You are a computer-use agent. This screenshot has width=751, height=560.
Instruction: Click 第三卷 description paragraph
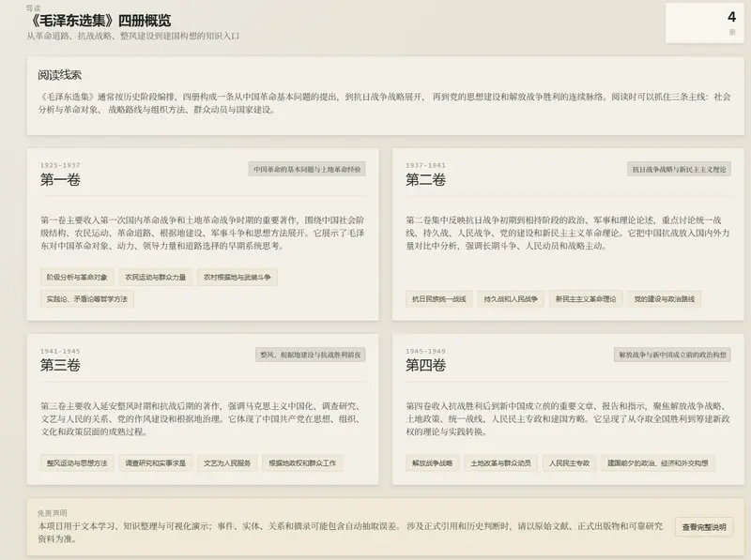[203, 418]
